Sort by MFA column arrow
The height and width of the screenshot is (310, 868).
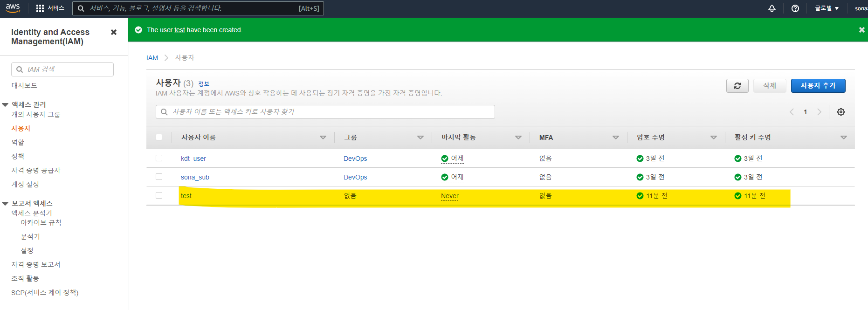pos(616,138)
